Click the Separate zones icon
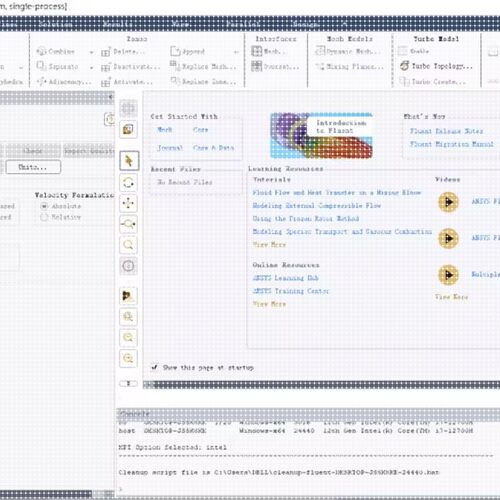 click(x=41, y=66)
